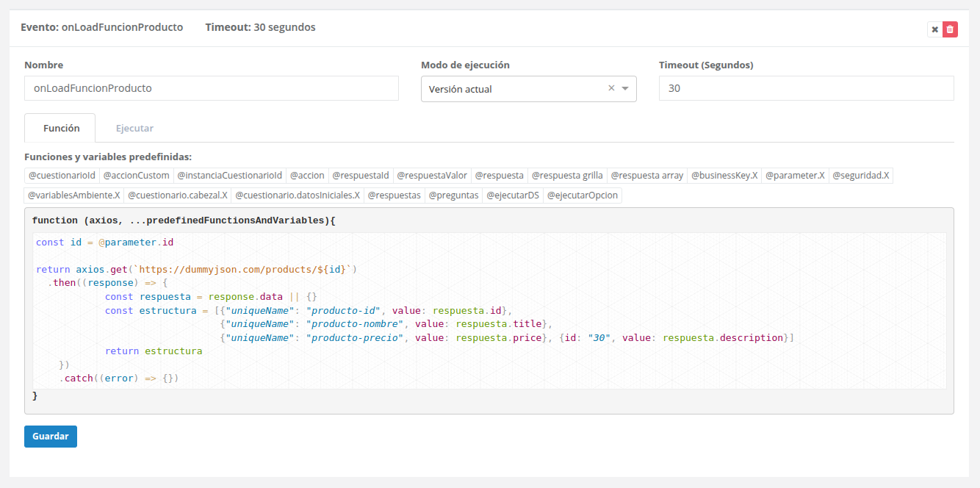980x488 pixels.
Task: Open the Modo de ejecución dropdown arrow
Action: pyautogui.click(x=625, y=89)
